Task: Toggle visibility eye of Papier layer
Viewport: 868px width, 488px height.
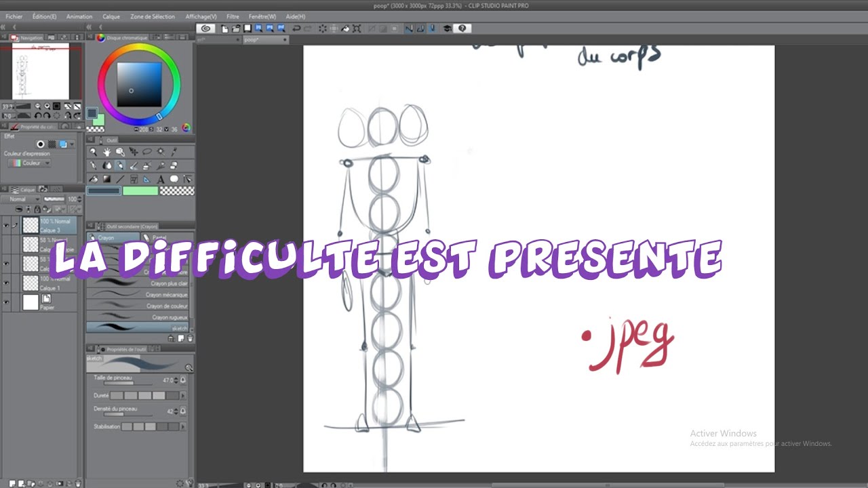Action: point(6,302)
